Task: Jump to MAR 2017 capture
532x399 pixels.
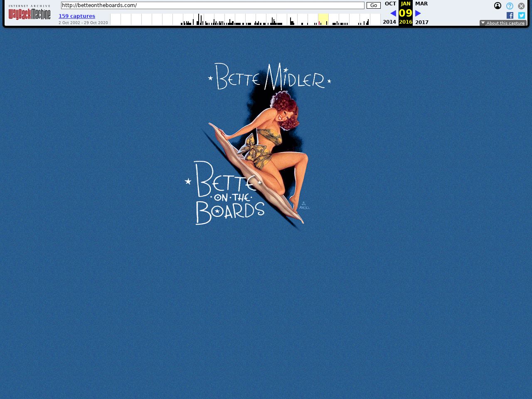Action: pyautogui.click(x=421, y=4)
